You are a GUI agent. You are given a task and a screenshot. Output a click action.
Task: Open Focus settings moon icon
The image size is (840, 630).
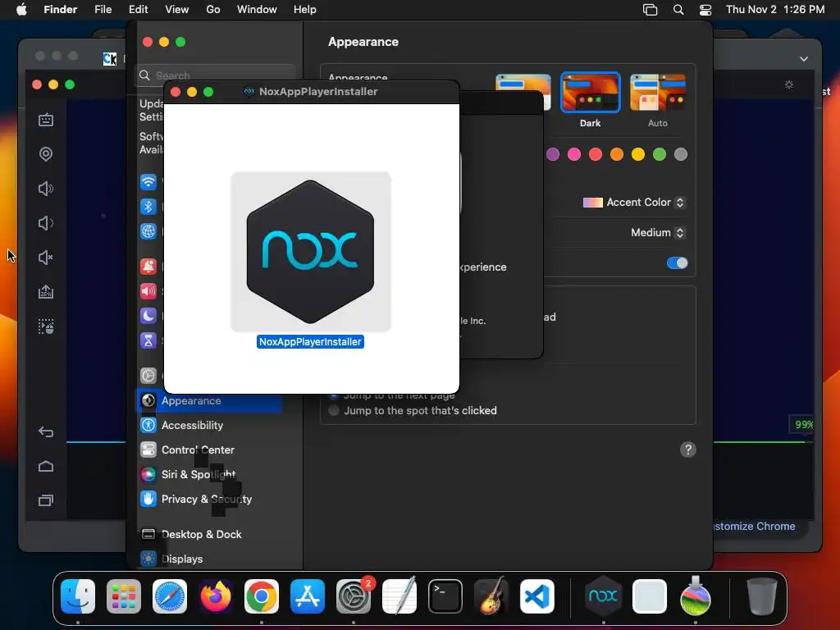coord(148,316)
